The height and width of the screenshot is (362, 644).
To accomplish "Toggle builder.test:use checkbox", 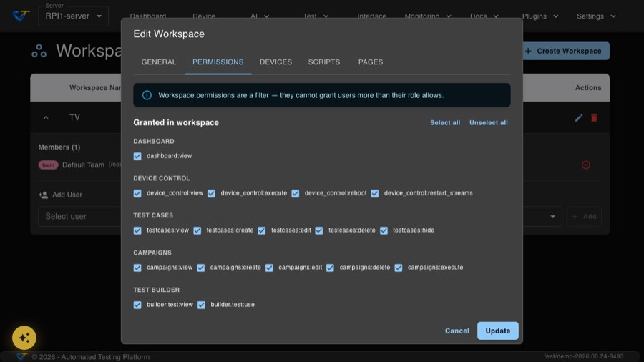I will coord(201,305).
